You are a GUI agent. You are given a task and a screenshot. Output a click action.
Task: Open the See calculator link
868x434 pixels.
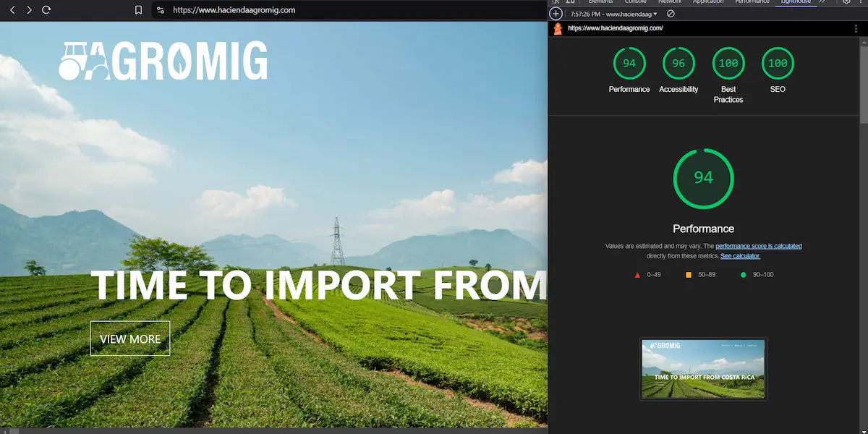click(x=740, y=256)
